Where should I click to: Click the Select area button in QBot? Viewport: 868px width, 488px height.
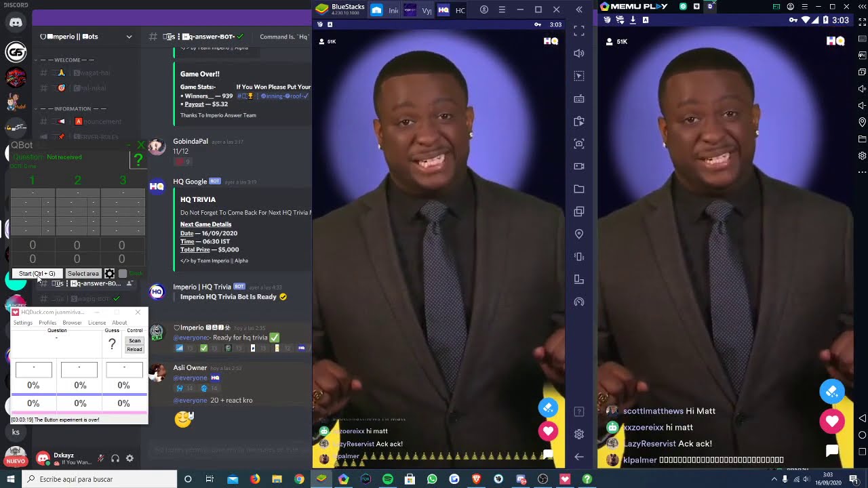[83, 274]
